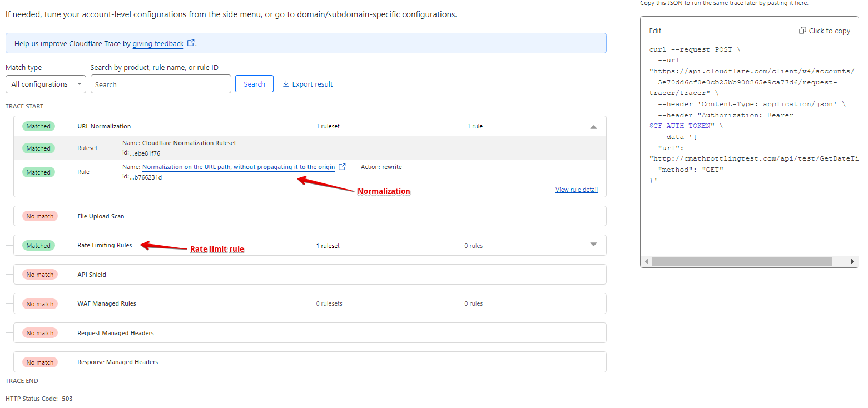Screen dimensions: 868x408
Task: Select the API Shield row
Action: [x=310, y=275]
